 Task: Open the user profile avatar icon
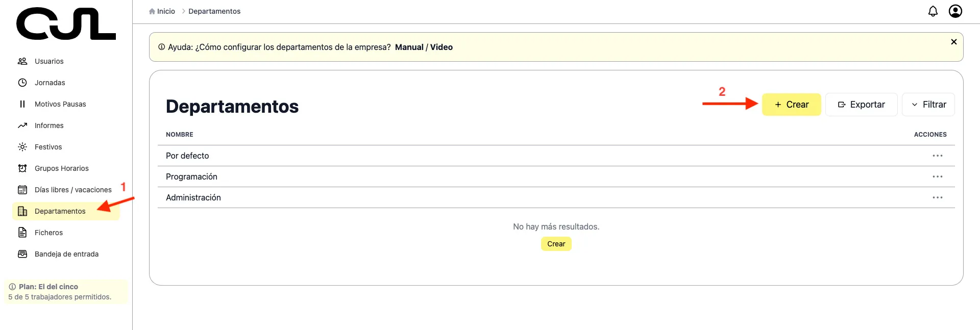coord(955,11)
